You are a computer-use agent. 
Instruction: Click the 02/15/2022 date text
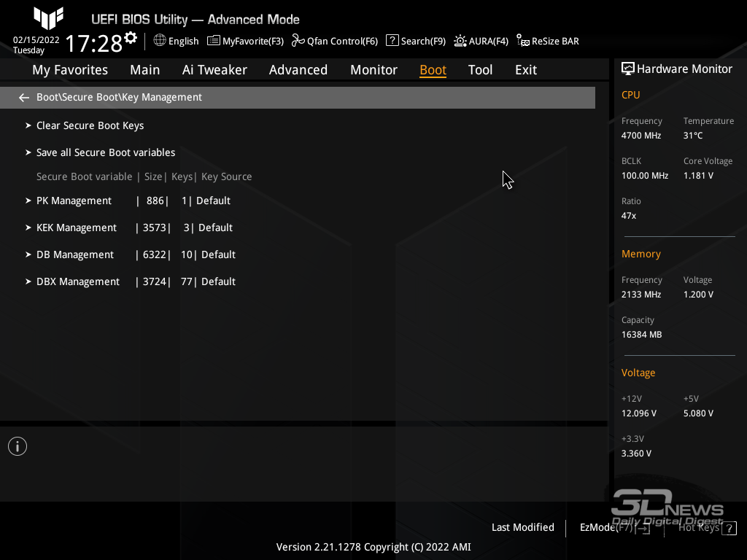36,40
